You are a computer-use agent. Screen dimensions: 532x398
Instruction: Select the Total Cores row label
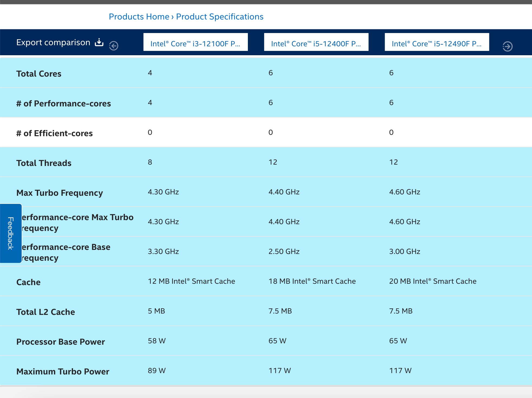tap(39, 74)
